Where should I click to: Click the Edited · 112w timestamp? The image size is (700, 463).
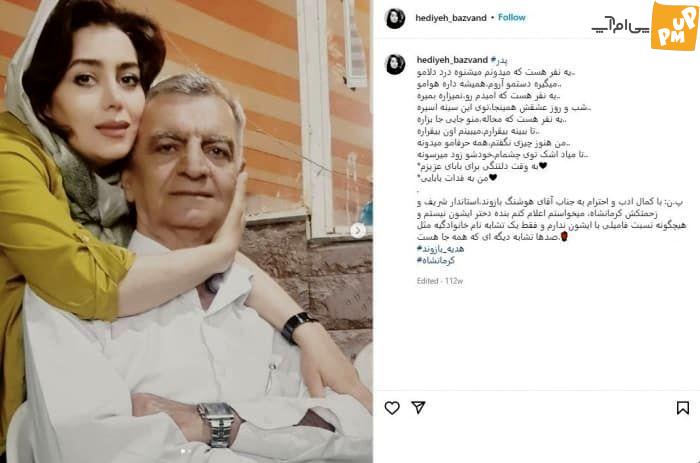(440, 281)
